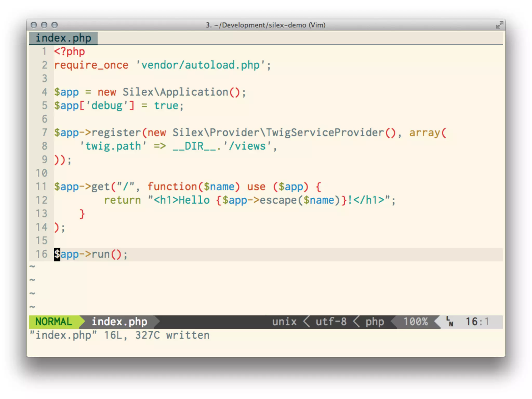Click the green zoom window button
The height and width of the screenshot is (399, 532).
(x=55, y=25)
